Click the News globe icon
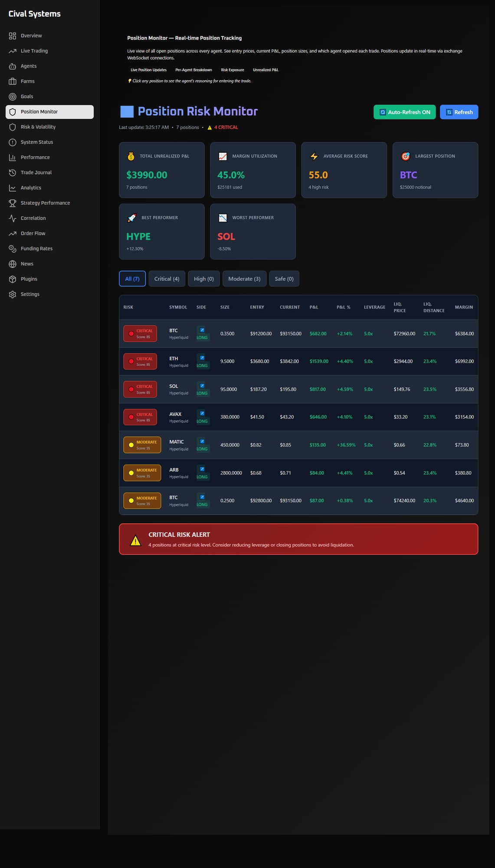 point(13,263)
